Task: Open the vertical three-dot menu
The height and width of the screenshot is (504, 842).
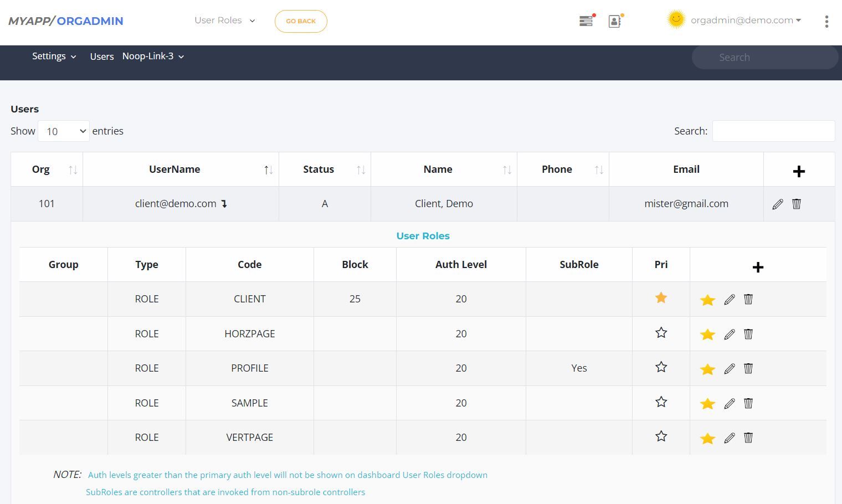Action: (x=826, y=22)
